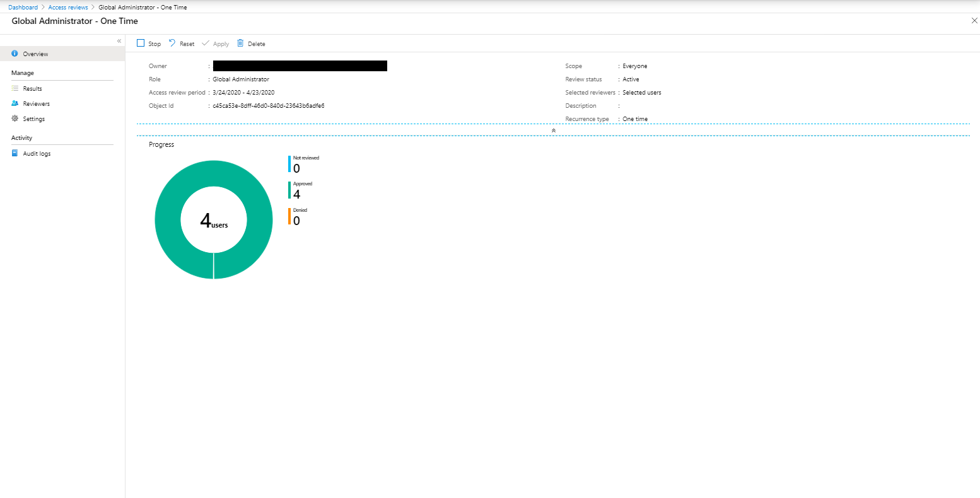Click the 'Review status' field label

coord(583,79)
